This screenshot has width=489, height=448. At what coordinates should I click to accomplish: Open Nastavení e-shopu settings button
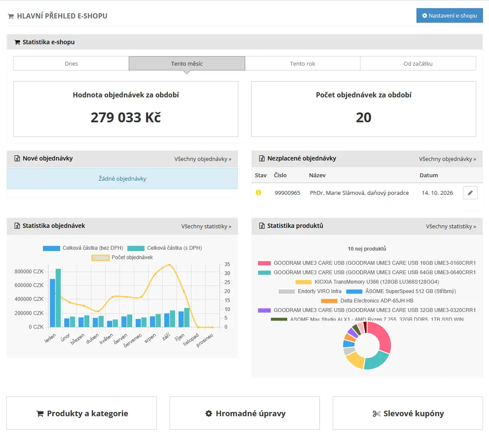click(x=450, y=15)
